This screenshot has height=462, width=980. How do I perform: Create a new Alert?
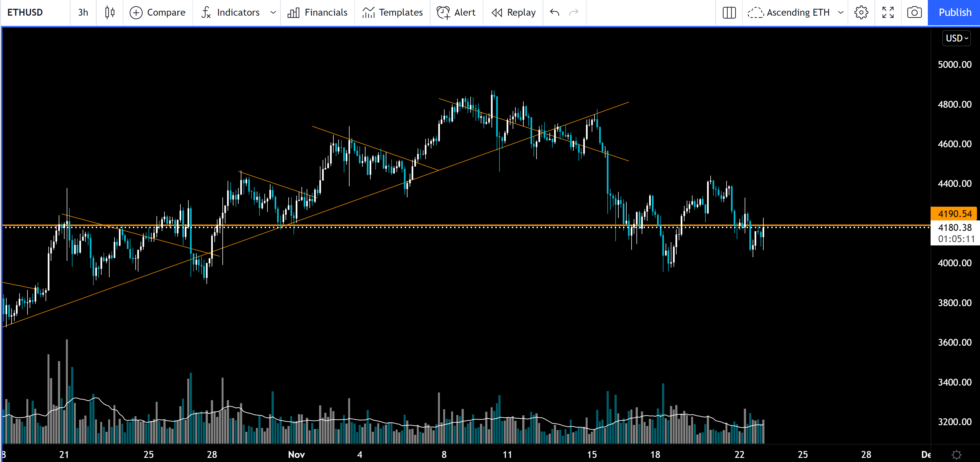pos(456,13)
